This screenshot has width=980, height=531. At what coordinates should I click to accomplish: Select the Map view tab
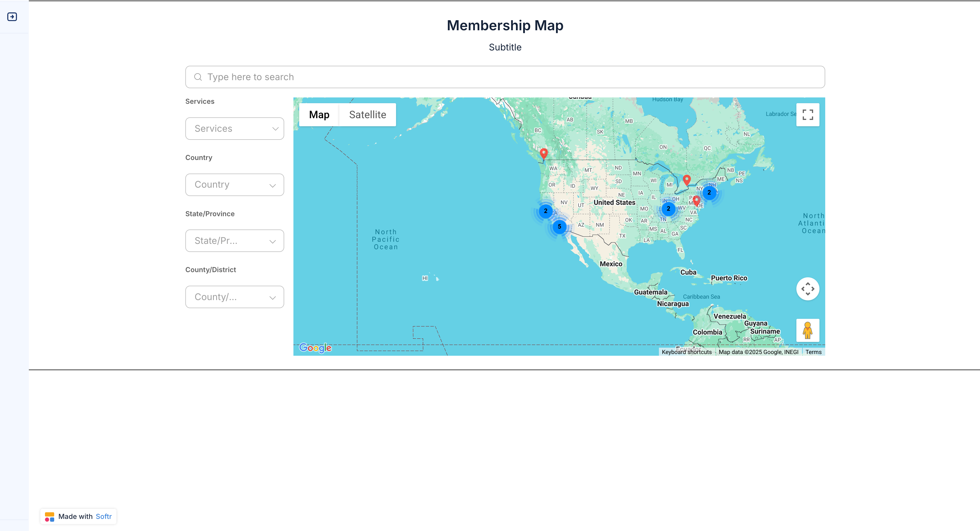319,115
